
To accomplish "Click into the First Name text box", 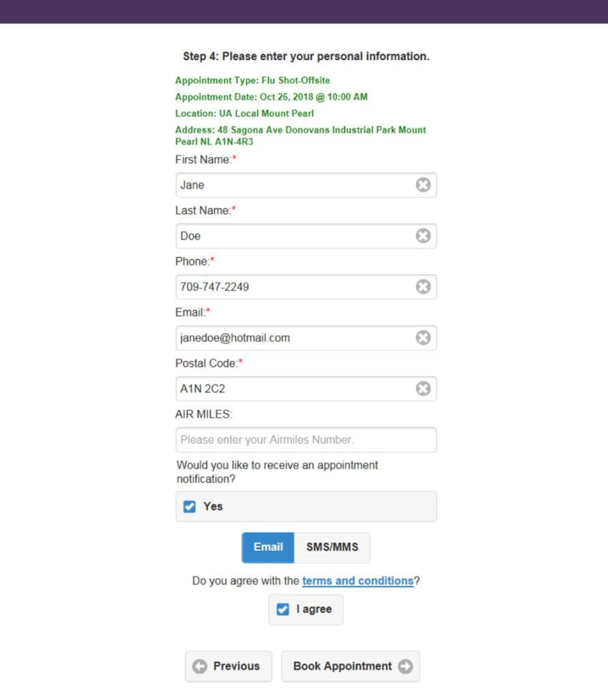I will click(x=294, y=185).
